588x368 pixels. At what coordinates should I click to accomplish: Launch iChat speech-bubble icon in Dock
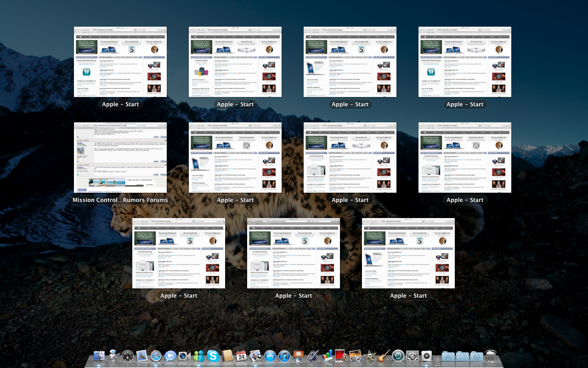coord(170,356)
